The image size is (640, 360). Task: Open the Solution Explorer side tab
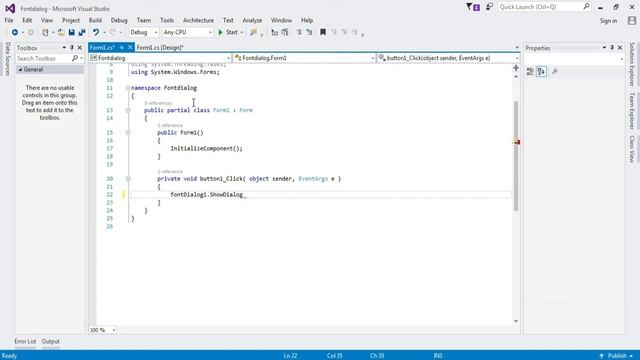pos(632,64)
